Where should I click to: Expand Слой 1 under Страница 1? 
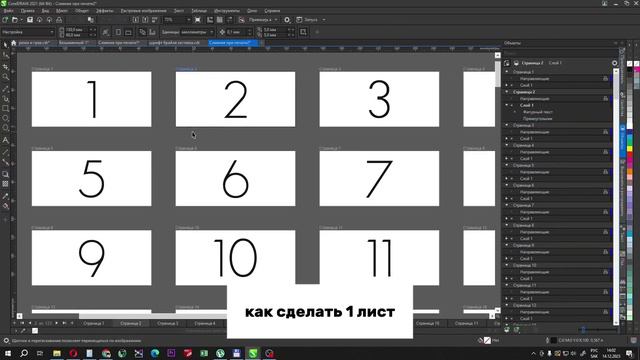[x=507, y=85]
